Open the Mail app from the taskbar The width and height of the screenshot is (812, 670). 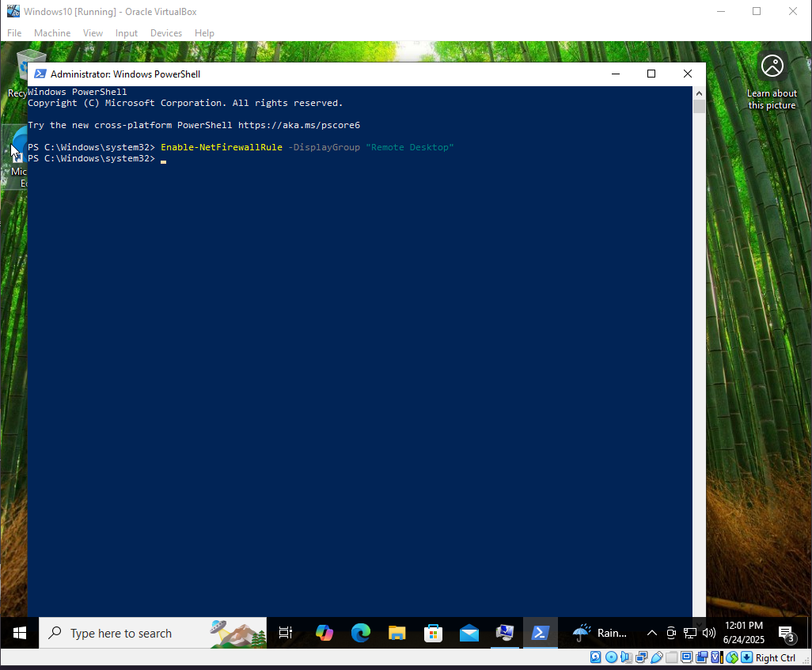[x=469, y=633]
